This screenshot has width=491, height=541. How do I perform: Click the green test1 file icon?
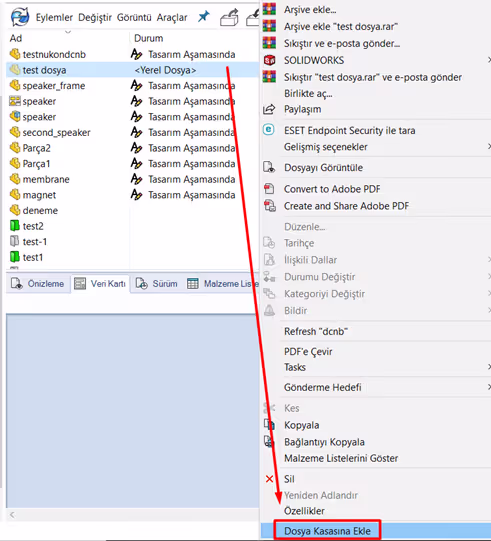click(15, 257)
